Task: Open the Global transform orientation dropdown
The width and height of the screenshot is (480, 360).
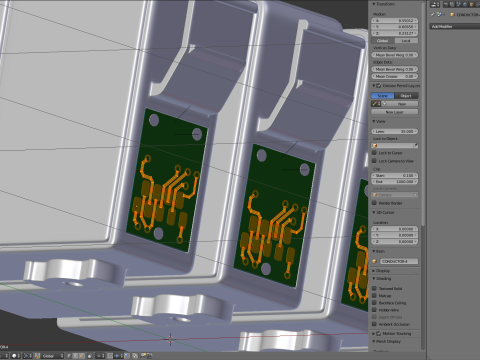Action: 52,356
